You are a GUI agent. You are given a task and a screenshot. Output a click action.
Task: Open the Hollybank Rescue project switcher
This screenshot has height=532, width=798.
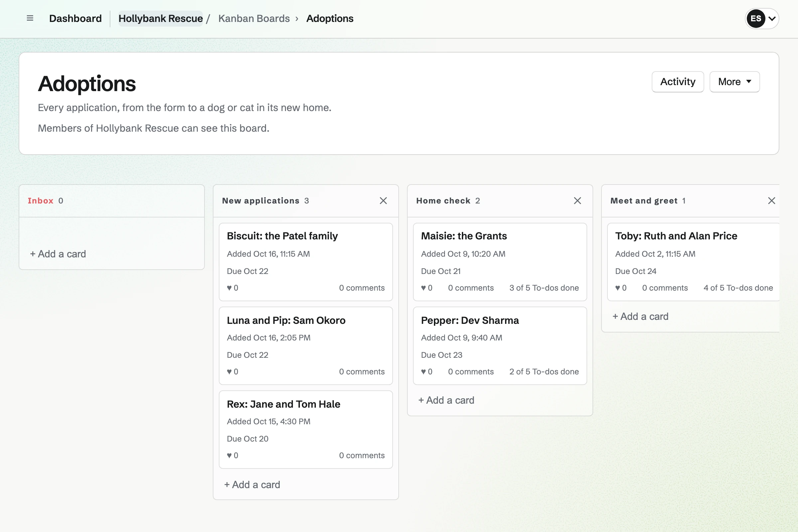pyautogui.click(x=161, y=18)
